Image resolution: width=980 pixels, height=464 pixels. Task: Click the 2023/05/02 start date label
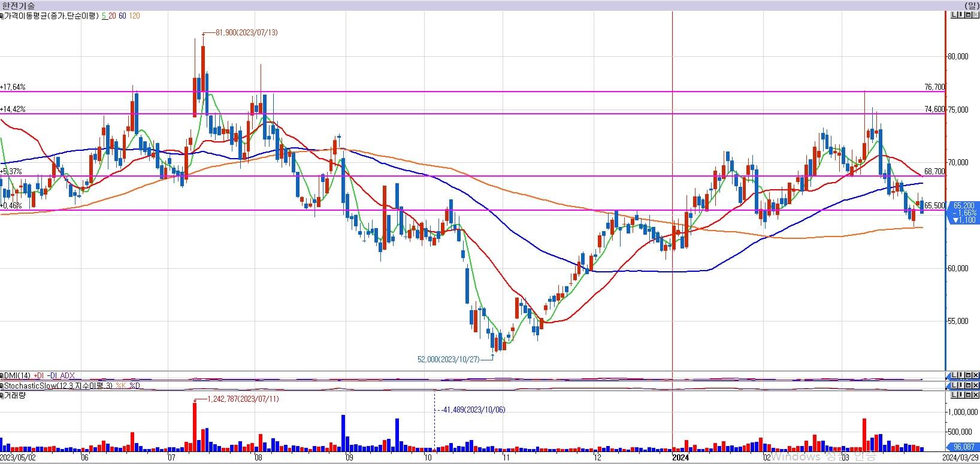[19, 457]
